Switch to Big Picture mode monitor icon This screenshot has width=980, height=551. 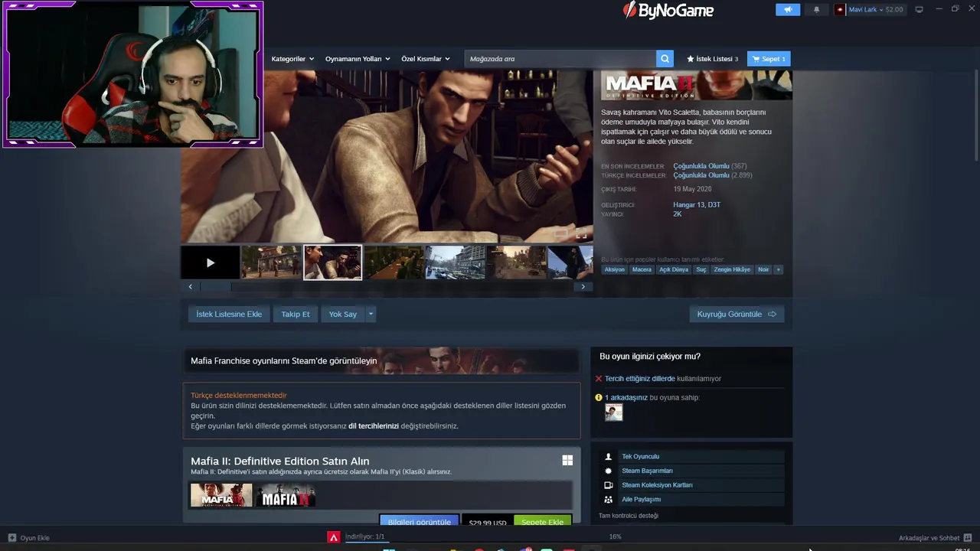point(920,10)
